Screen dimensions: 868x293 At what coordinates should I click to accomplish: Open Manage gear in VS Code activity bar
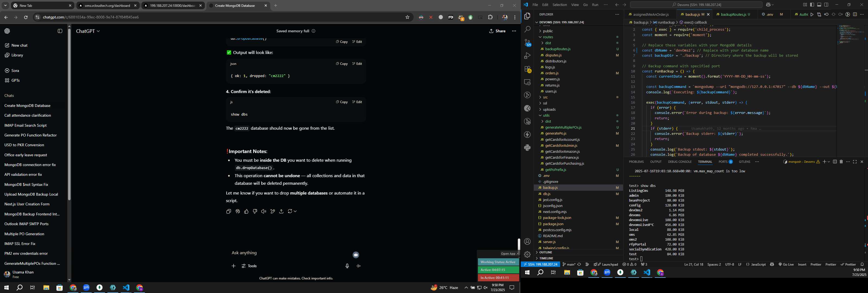(527, 254)
